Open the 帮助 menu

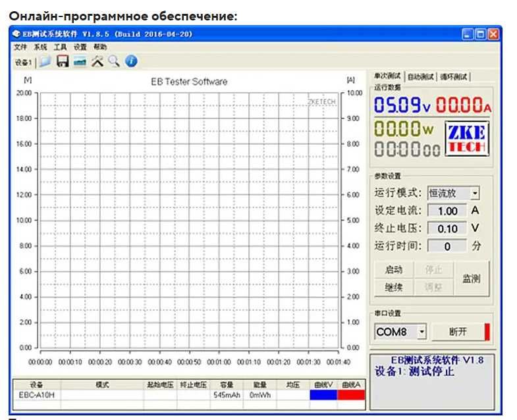pos(100,47)
